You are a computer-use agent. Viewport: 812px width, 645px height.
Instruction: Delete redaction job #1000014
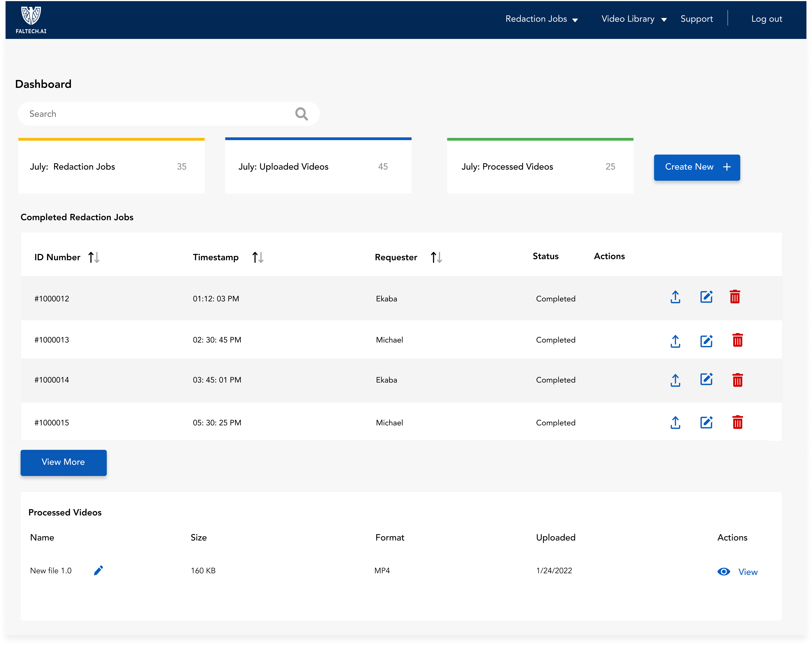tap(737, 380)
